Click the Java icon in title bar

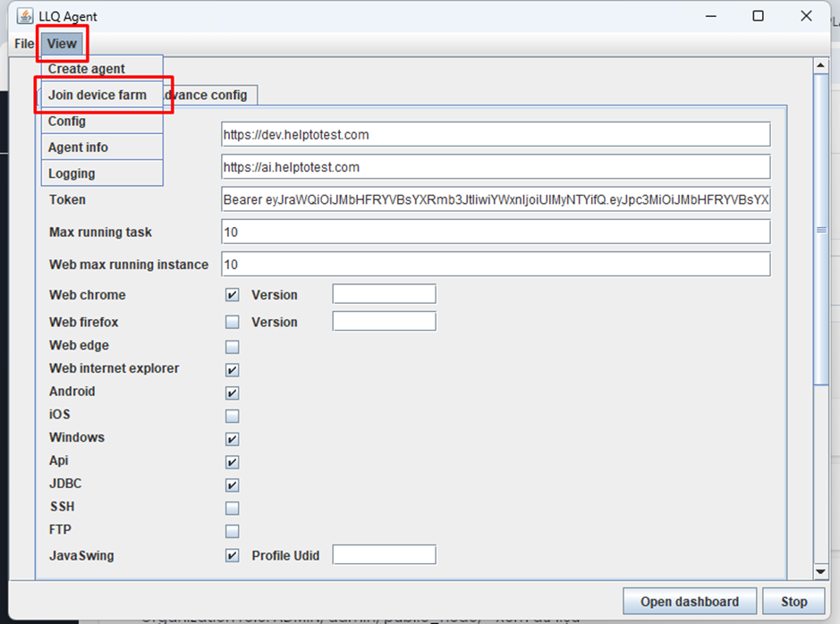(25, 16)
